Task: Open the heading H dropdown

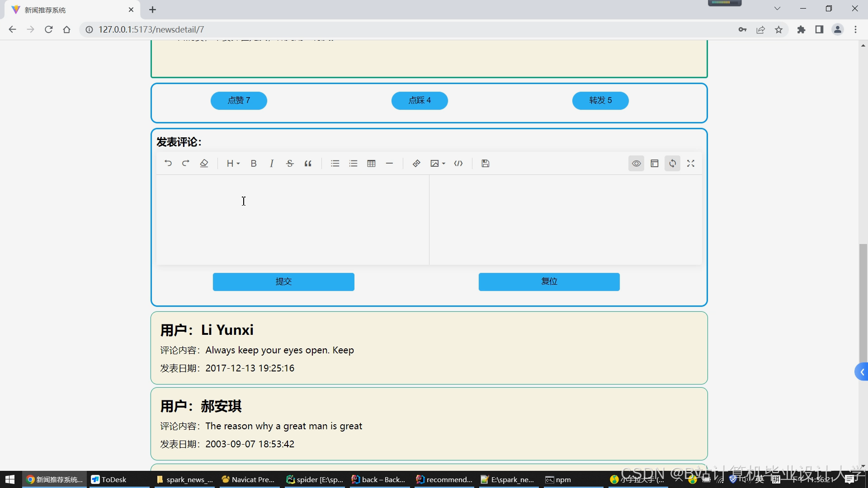Action: tap(233, 164)
